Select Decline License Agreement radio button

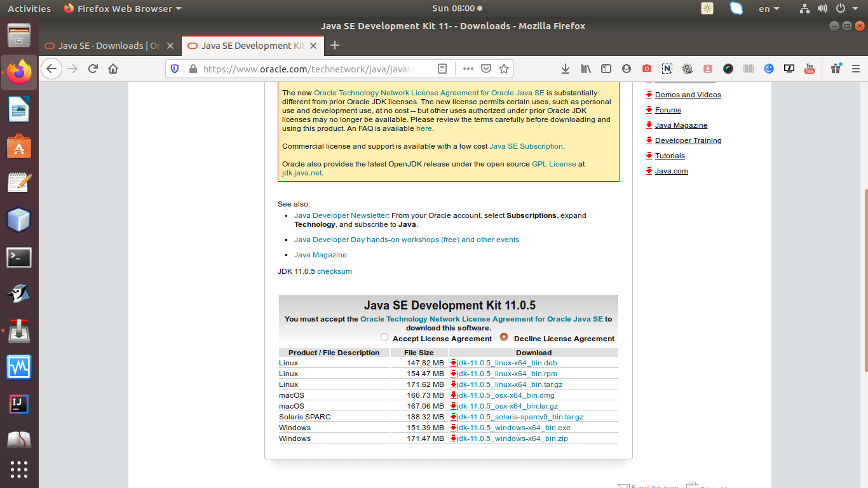click(x=504, y=337)
